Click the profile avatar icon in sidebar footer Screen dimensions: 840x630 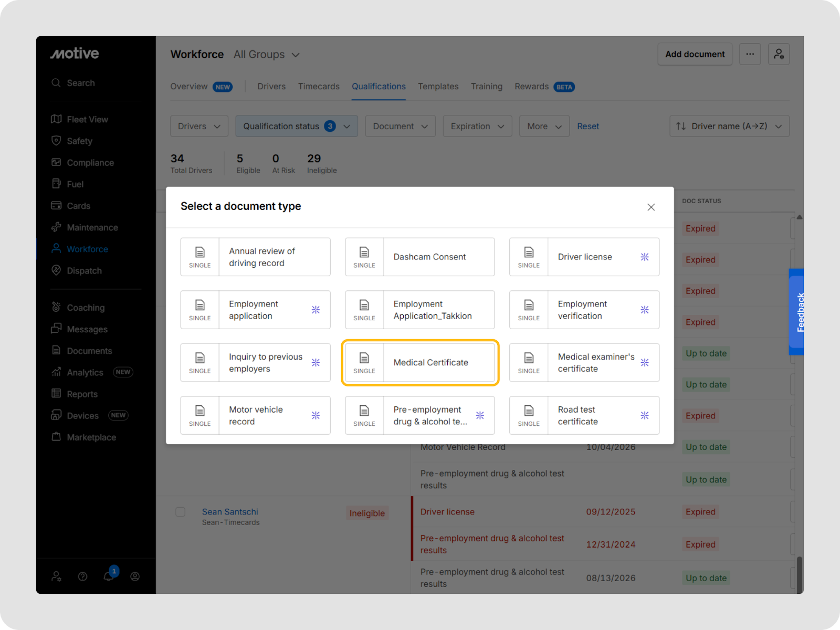click(135, 576)
